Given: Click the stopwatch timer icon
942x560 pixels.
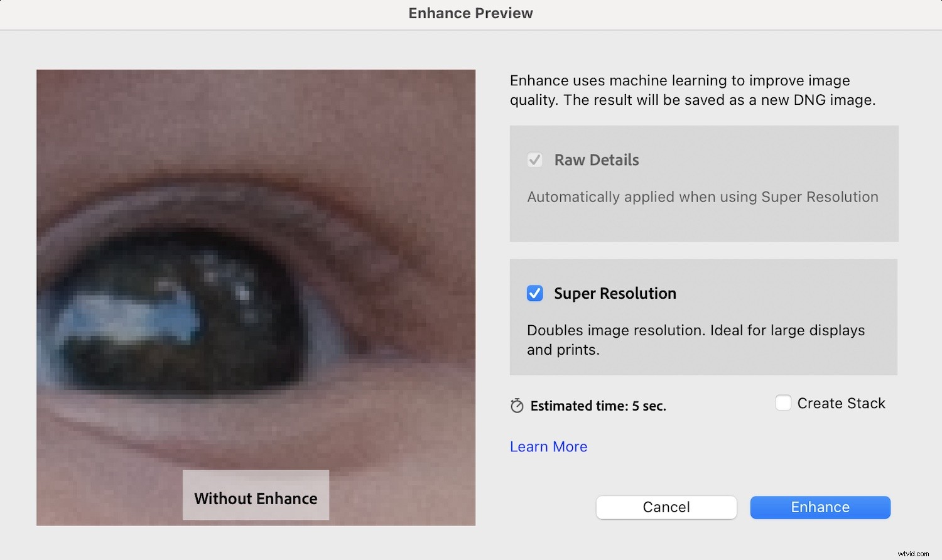Looking at the screenshot, I should point(516,406).
